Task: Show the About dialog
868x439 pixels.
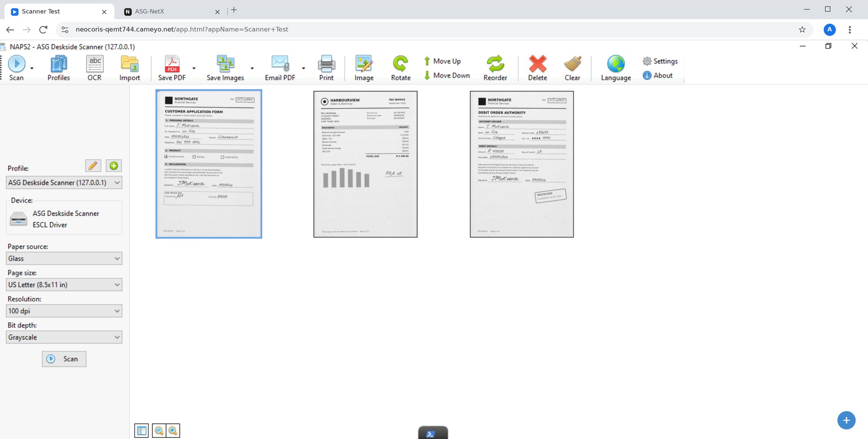Action: pyautogui.click(x=658, y=75)
